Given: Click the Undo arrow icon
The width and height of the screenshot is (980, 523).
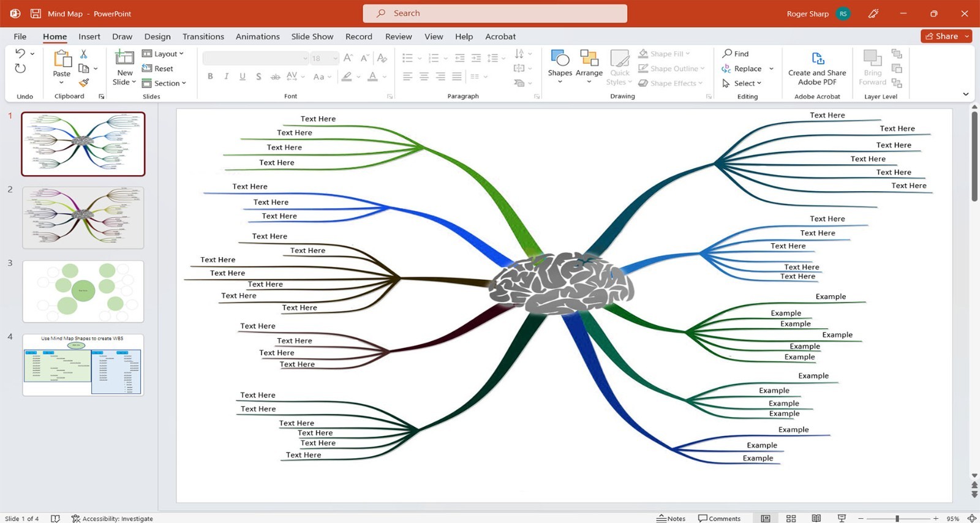Looking at the screenshot, I should (20, 54).
